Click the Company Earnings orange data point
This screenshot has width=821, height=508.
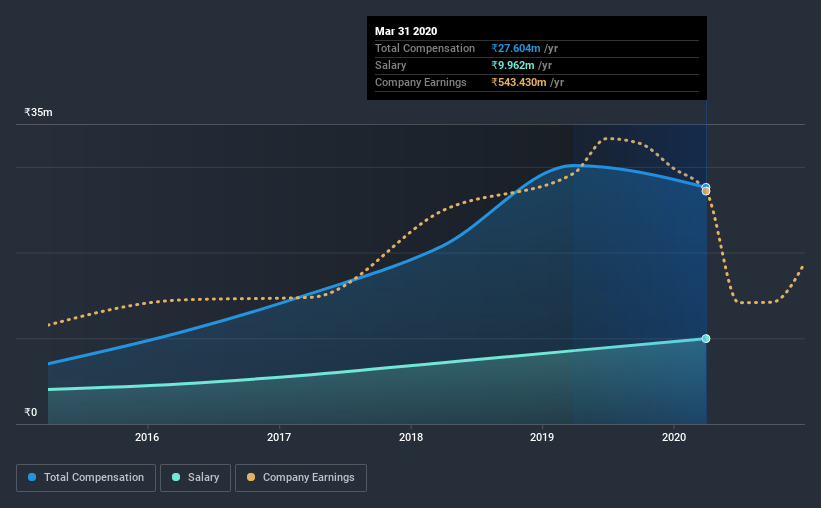(x=706, y=192)
